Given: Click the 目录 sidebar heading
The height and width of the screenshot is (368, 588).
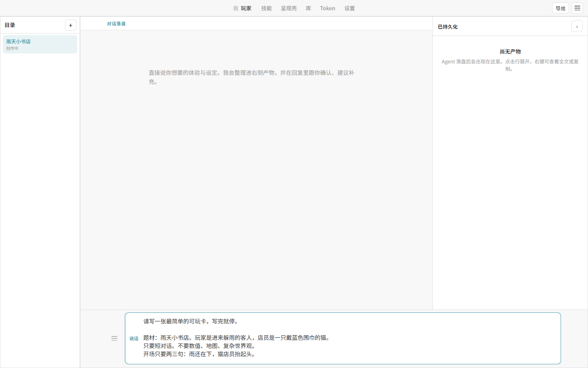Looking at the screenshot, I should click(x=10, y=25).
